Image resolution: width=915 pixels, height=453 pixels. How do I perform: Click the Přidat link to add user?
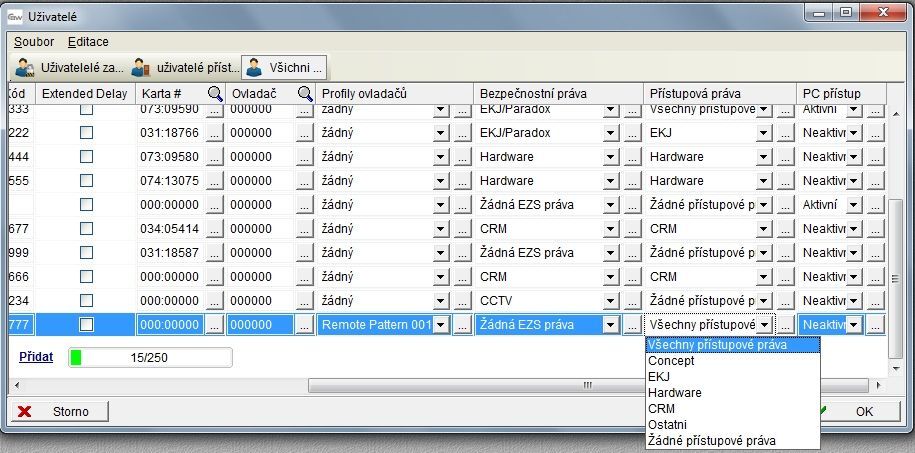click(x=36, y=355)
